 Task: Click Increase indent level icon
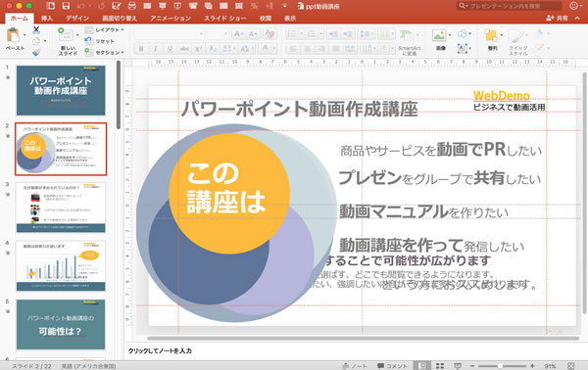pos(348,34)
